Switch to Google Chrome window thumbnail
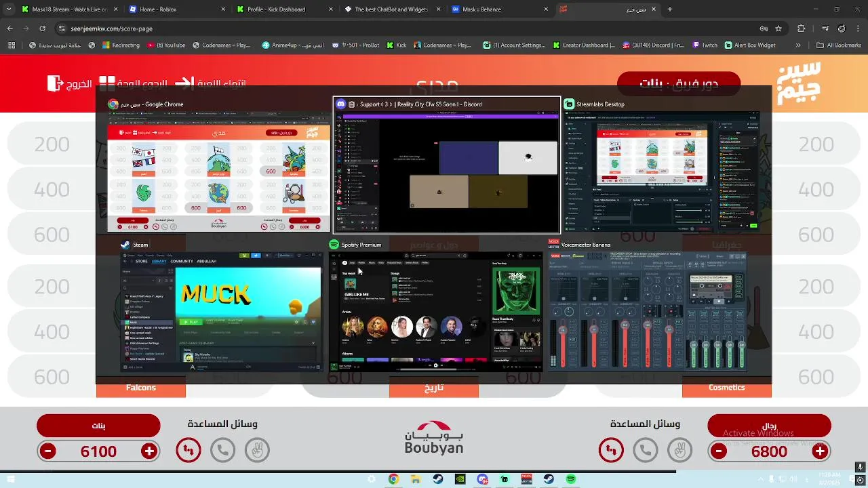This screenshot has height=488, width=868. [218, 165]
